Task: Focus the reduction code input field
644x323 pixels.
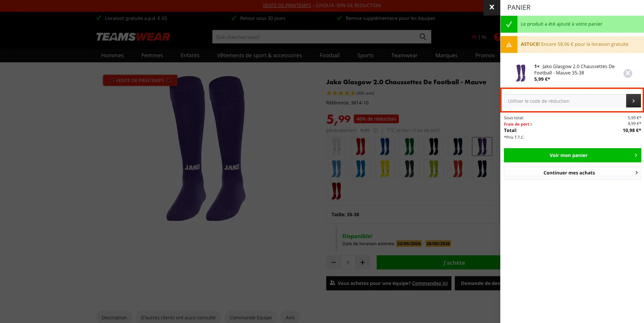Action: (x=565, y=101)
